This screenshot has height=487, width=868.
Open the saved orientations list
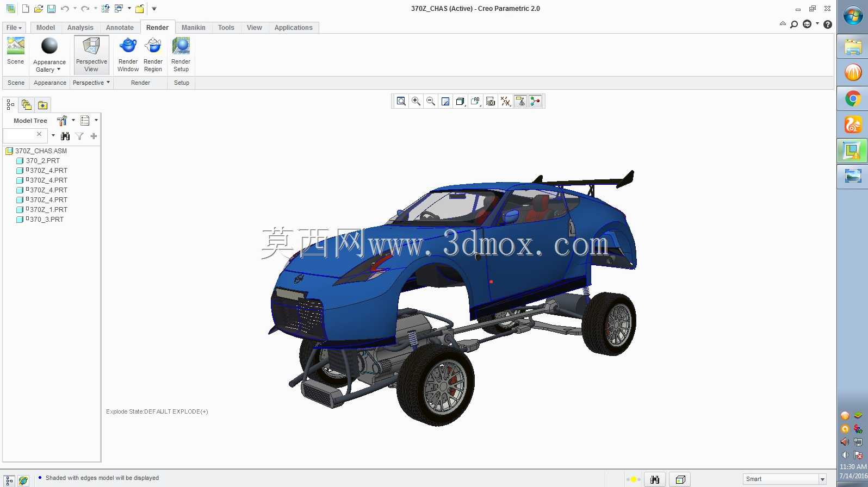coord(476,101)
